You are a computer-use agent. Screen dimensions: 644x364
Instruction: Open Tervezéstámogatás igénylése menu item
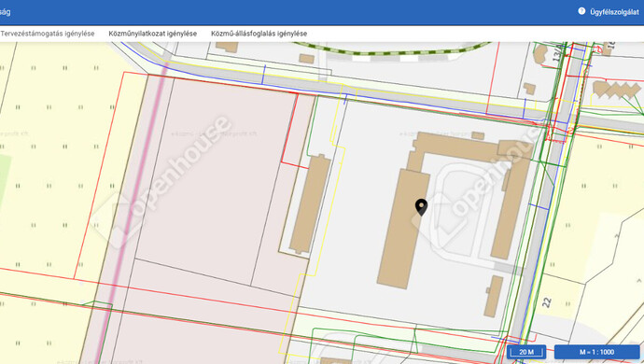click(48, 34)
